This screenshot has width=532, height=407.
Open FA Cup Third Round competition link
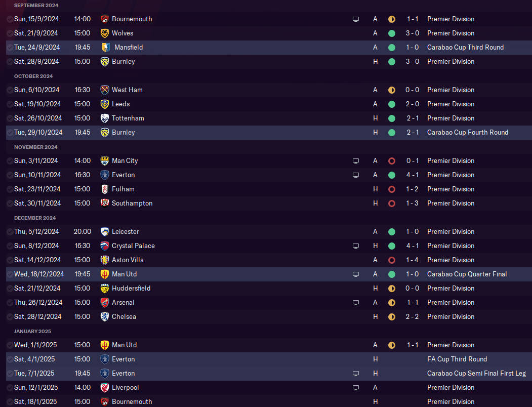click(x=457, y=359)
